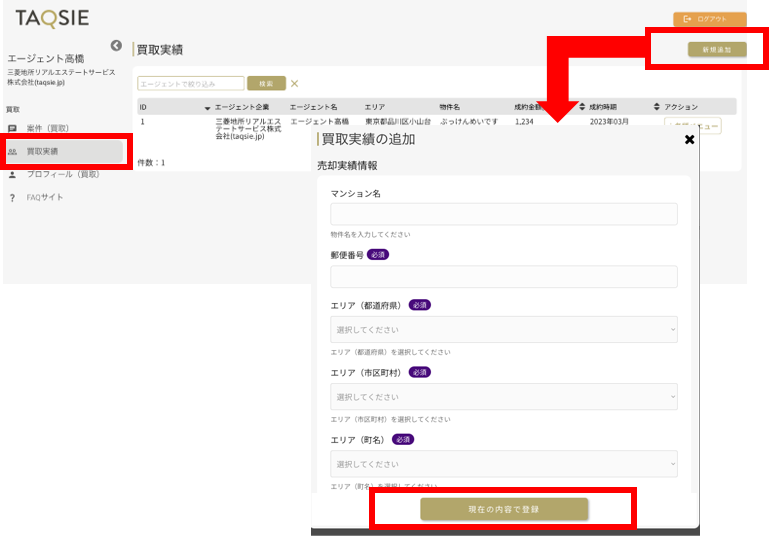Click the 2023年03月 cell
The image size is (769, 540).
pyautogui.click(x=609, y=122)
